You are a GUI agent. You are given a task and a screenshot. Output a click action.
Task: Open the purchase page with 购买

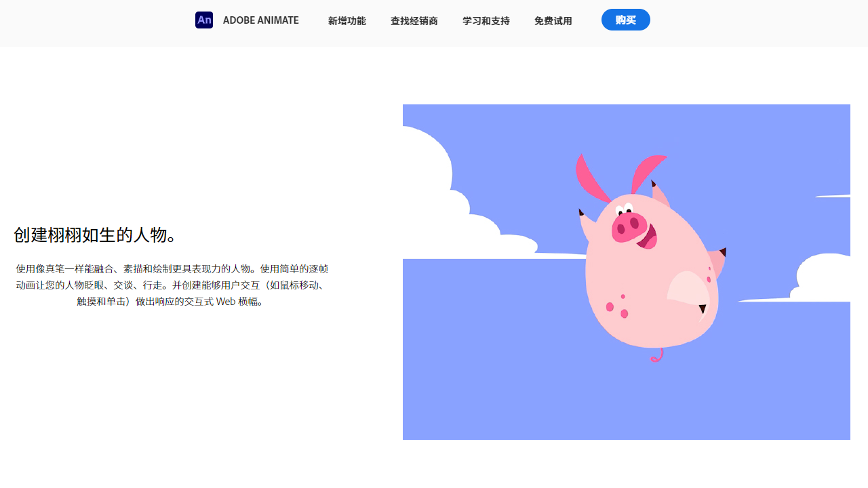[x=625, y=20]
